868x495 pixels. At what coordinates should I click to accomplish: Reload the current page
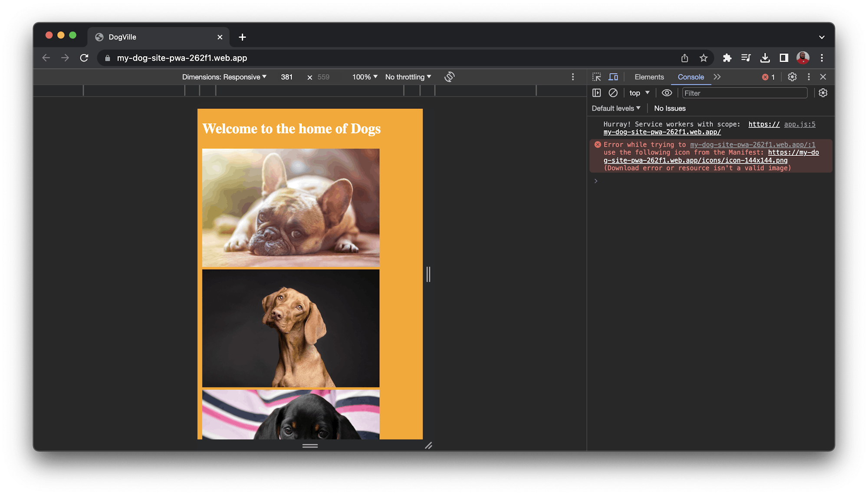click(84, 58)
